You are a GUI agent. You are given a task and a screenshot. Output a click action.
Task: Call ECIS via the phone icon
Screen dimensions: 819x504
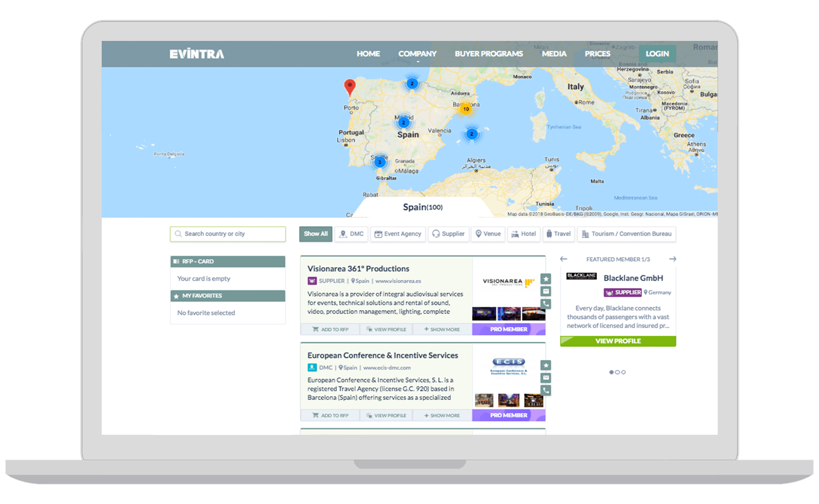pos(546,390)
